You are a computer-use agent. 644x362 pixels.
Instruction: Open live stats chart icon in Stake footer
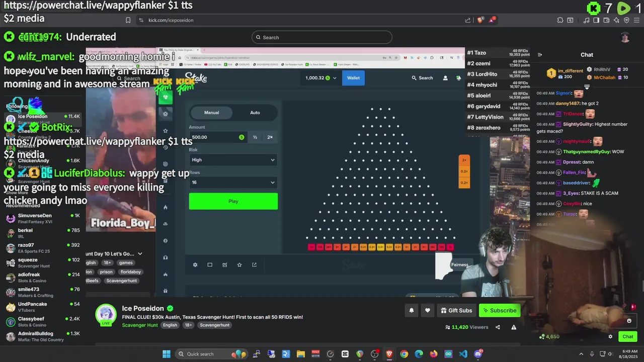[x=224, y=265]
